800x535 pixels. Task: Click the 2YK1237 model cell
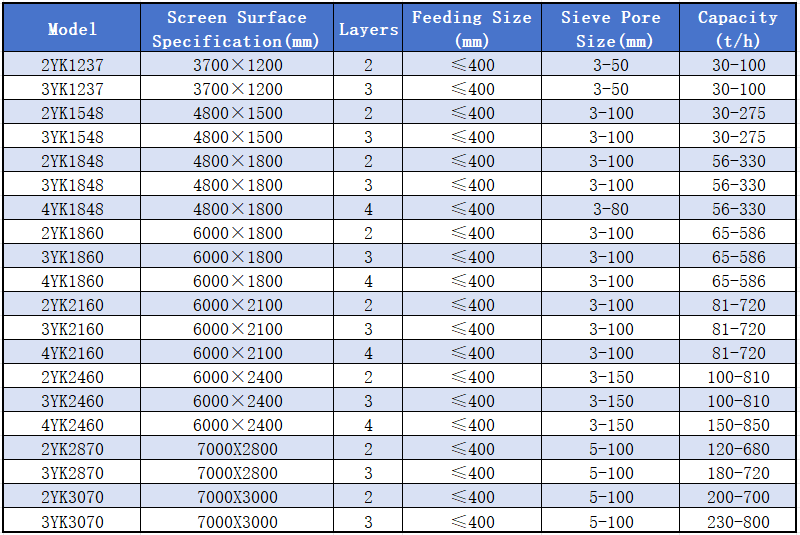pyautogui.click(x=72, y=65)
